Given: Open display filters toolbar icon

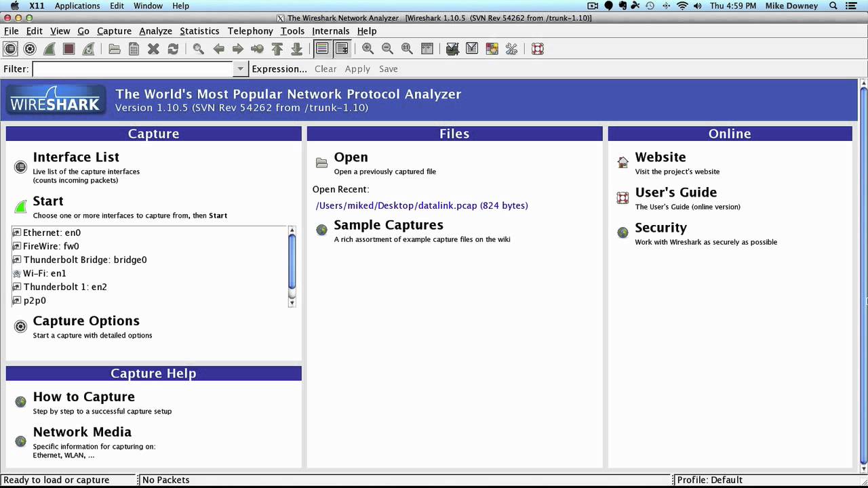Looking at the screenshot, I should coord(472,49).
